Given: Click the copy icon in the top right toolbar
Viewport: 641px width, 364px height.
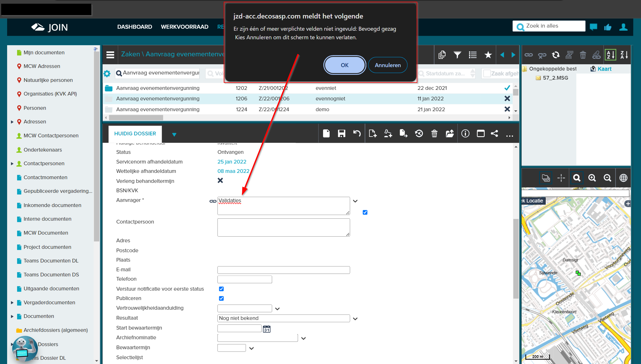Looking at the screenshot, I should pyautogui.click(x=443, y=55).
